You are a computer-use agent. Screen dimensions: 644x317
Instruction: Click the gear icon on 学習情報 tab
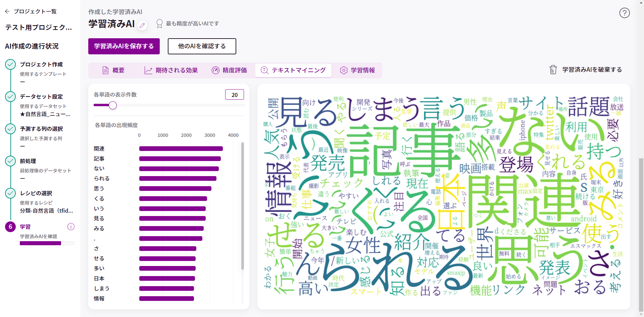coord(344,70)
